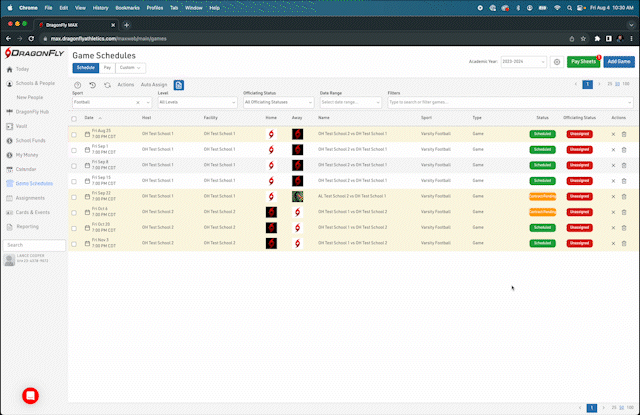The width and height of the screenshot is (640, 415).
Task: Select the Fri Nov 3 game checkbox
Action: coord(73,243)
